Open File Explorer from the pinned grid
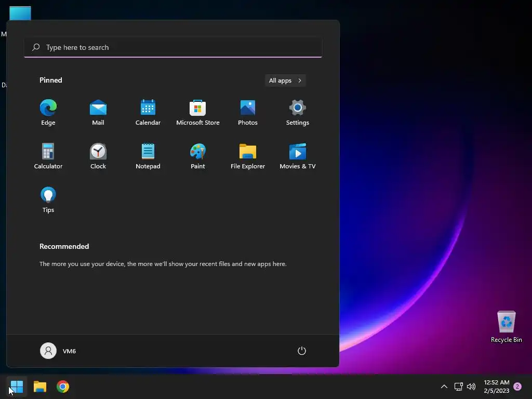The width and height of the screenshot is (532, 399). click(248, 156)
